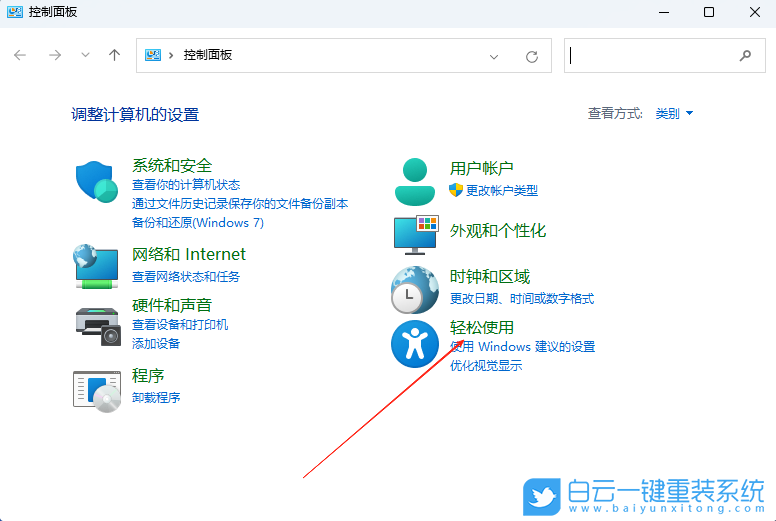Viewport: 776px width, 521px height.
Task: Open 外观和个性化 category
Action: [x=498, y=231]
